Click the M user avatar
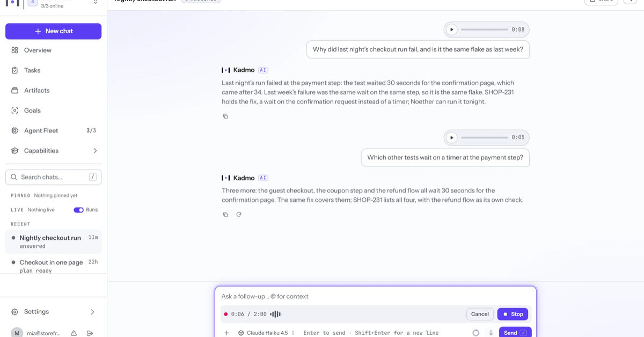Screen dimensions: 644x337 coord(17,333)
